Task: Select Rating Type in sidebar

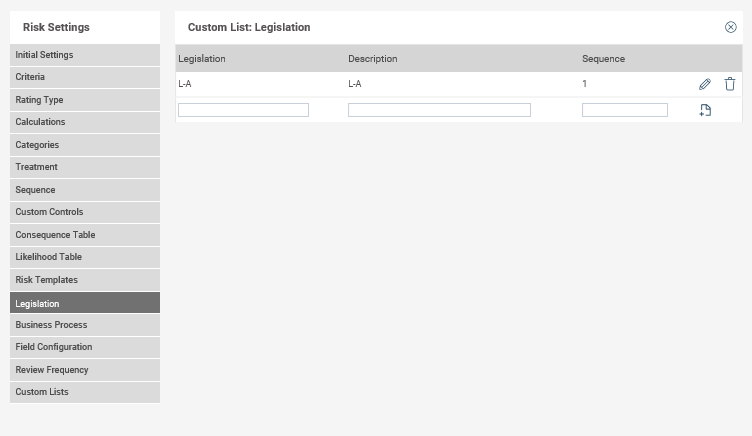Action: point(85,100)
